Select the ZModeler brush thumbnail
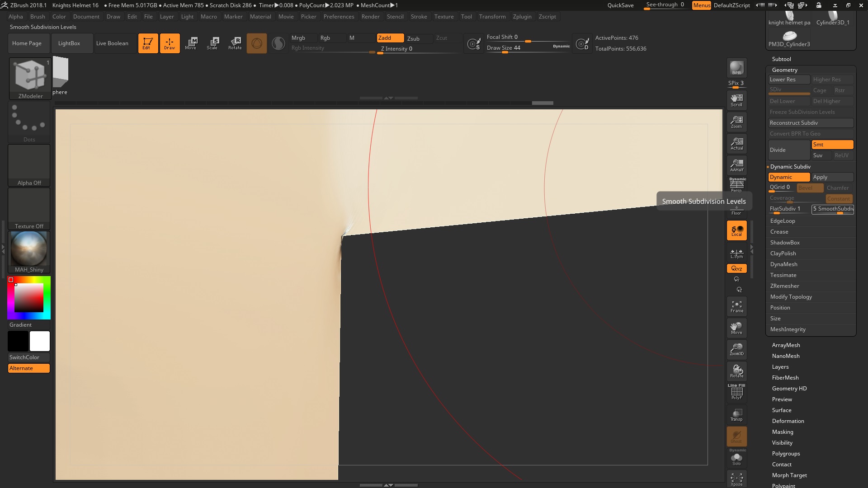 tap(30, 79)
